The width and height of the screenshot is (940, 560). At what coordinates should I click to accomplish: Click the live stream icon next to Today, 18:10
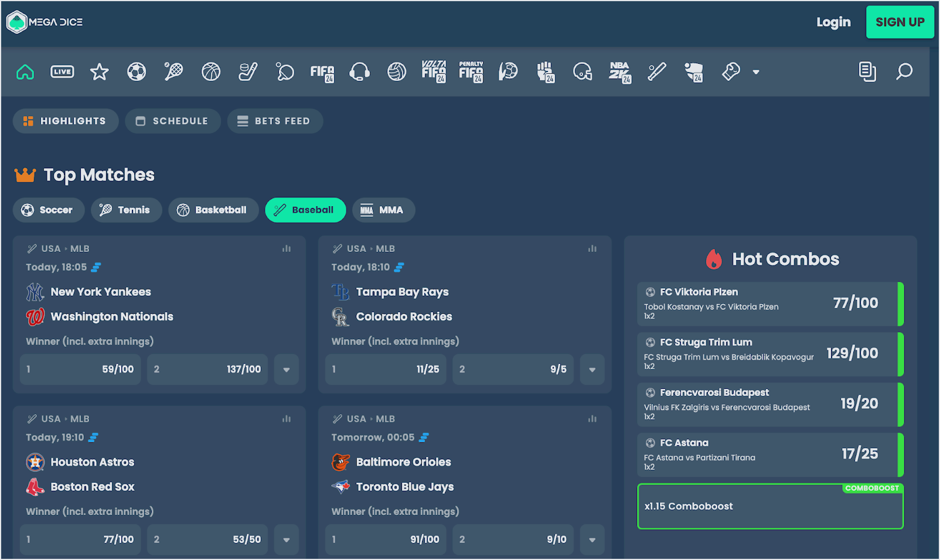click(399, 267)
